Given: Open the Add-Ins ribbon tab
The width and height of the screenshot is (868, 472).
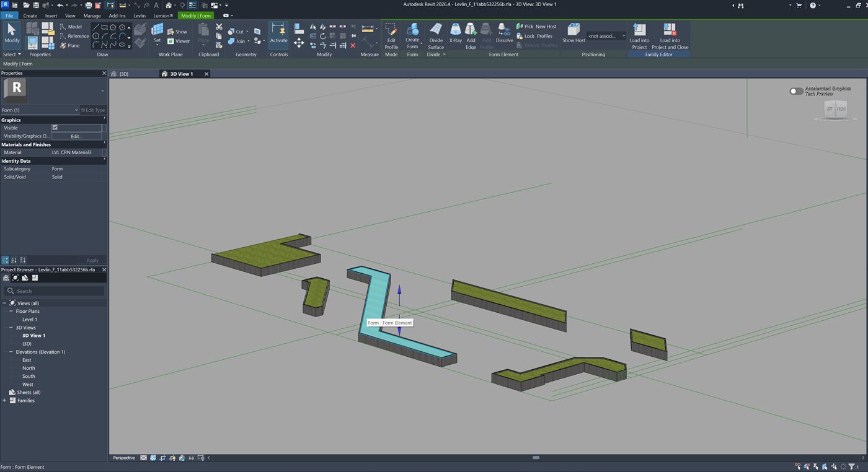Looking at the screenshot, I should [x=117, y=15].
